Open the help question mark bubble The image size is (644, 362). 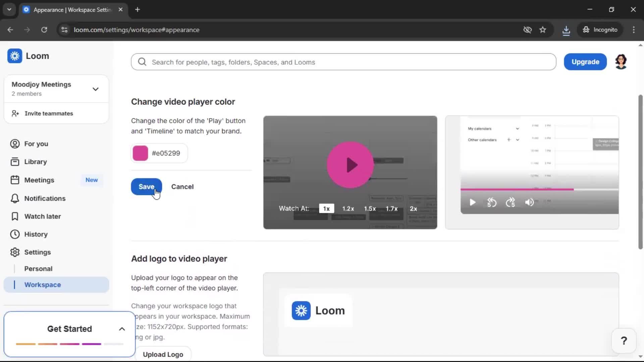[623, 340]
